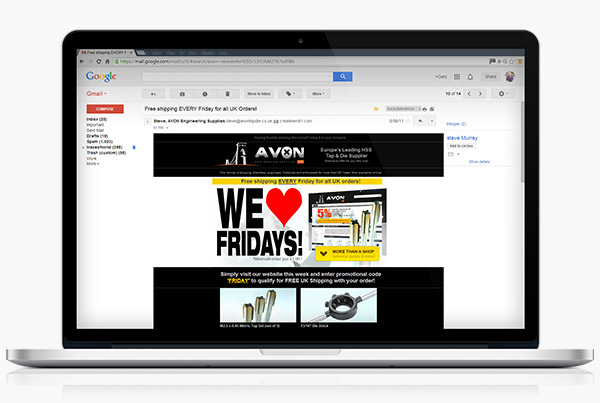Open the Important folder
The height and width of the screenshot is (403, 600).
[x=95, y=125]
